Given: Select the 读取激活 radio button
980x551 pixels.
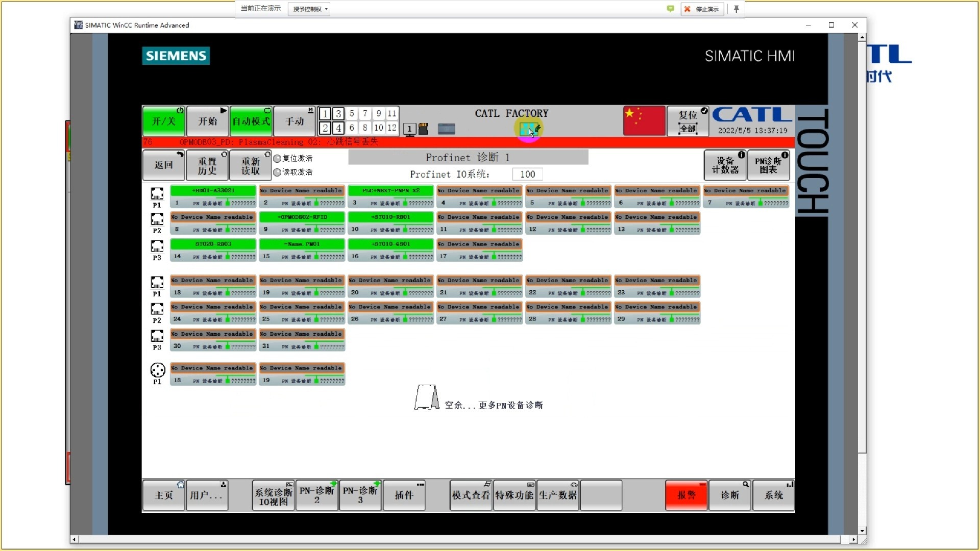Looking at the screenshot, I should pos(277,172).
